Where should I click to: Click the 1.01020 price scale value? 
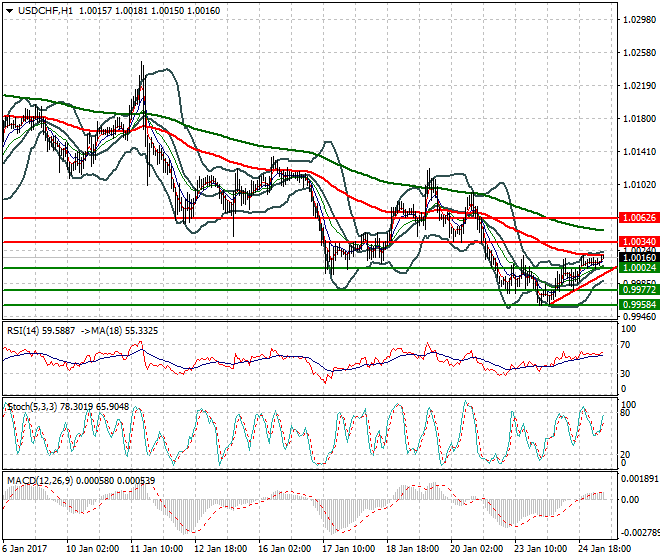pos(639,184)
